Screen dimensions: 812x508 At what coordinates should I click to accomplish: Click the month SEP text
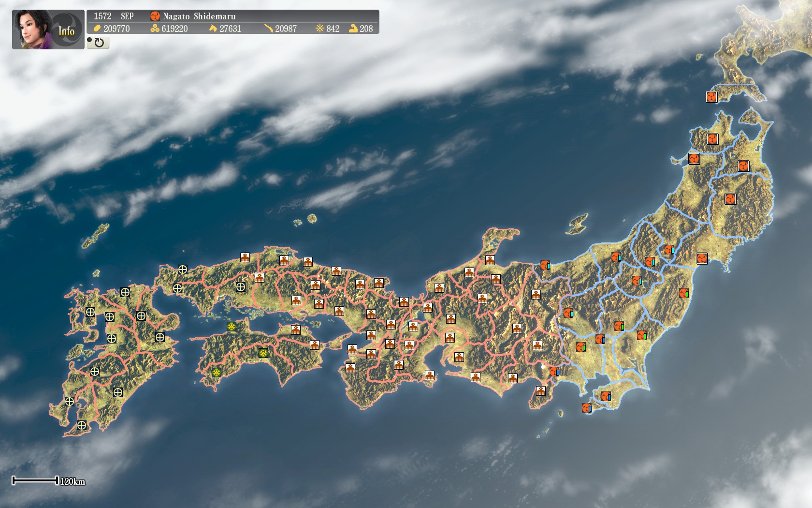click(x=127, y=16)
